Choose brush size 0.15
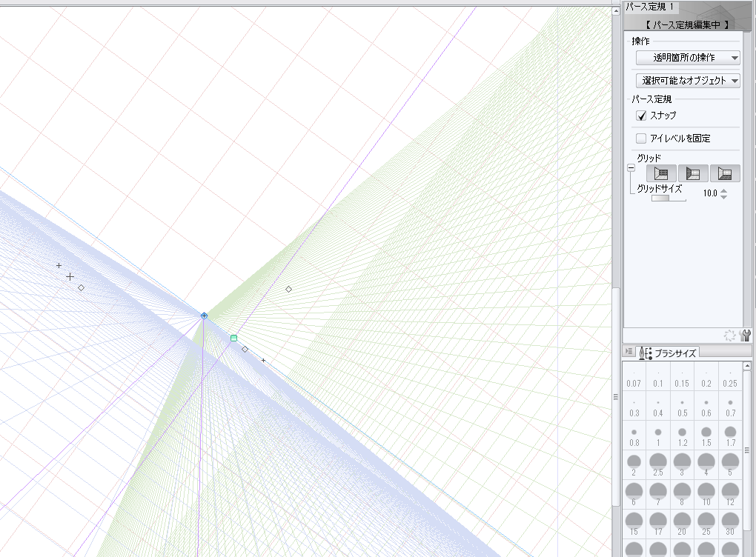756x557 pixels. coord(682,377)
